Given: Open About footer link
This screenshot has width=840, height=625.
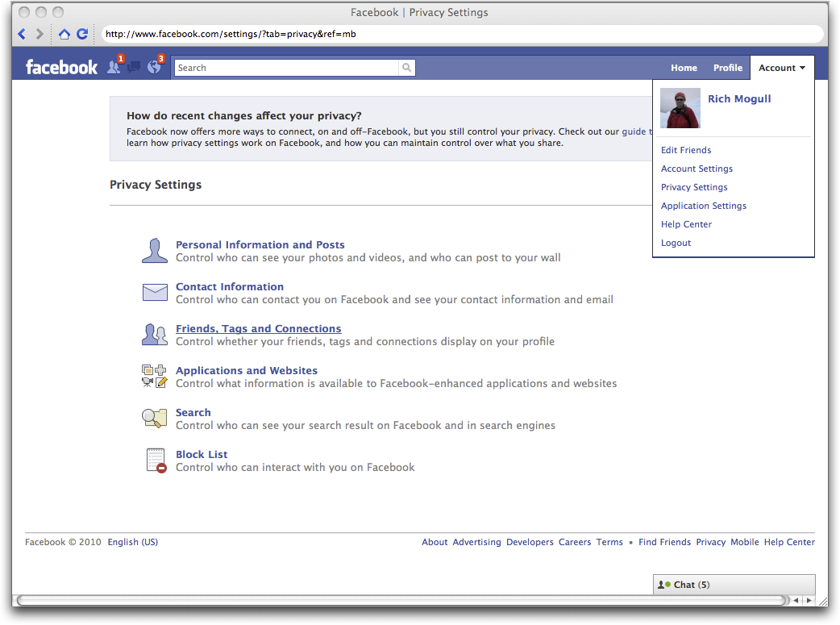Looking at the screenshot, I should 435,543.
